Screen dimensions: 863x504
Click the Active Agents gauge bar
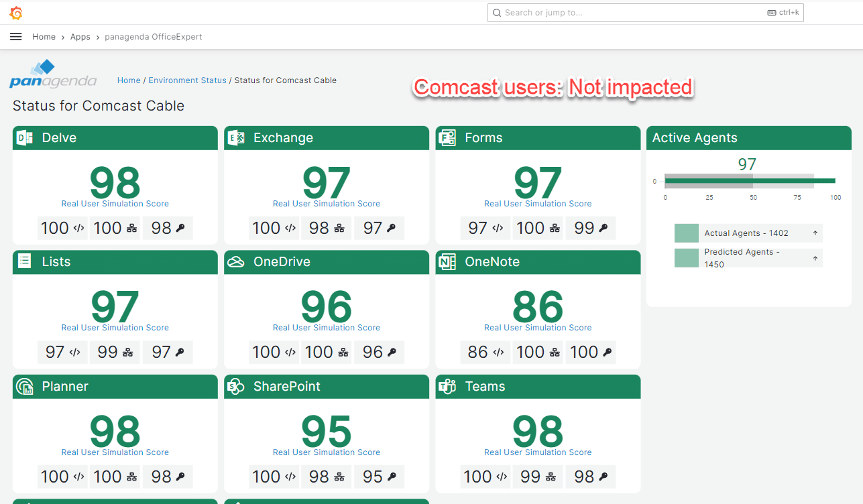pyautogui.click(x=750, y=181)
